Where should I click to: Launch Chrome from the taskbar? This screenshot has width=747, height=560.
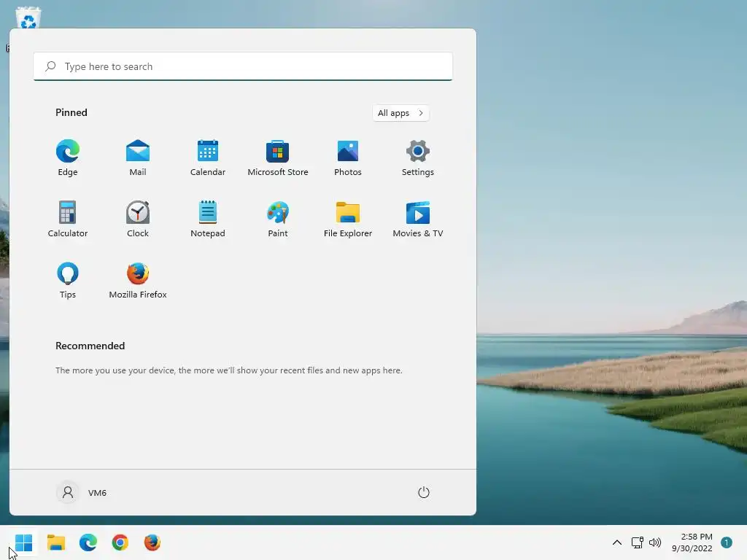pos(120,542)
